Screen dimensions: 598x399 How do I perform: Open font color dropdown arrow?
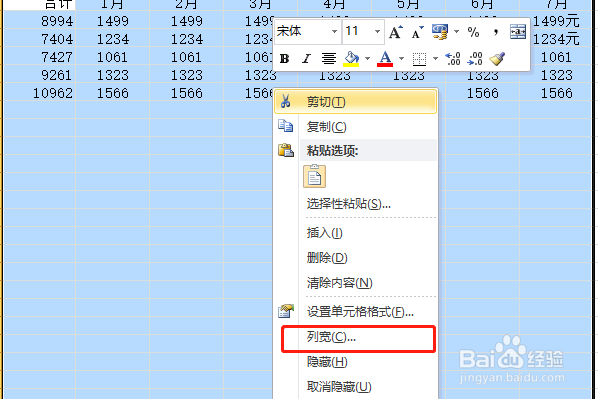(402, 59)
